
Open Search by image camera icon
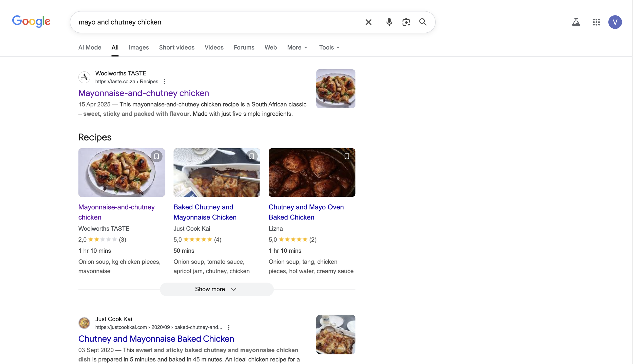pyautogui.click(x=406, y=22)
